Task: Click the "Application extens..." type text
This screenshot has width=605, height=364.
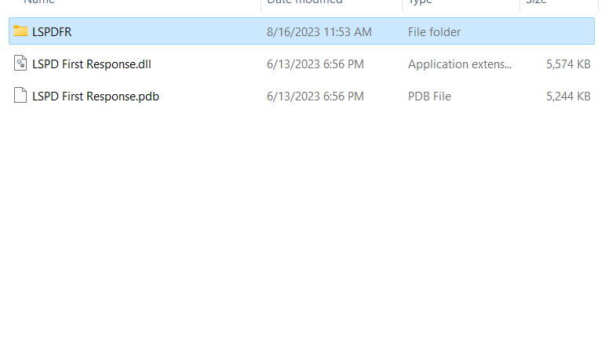Action: click(459, 64)
